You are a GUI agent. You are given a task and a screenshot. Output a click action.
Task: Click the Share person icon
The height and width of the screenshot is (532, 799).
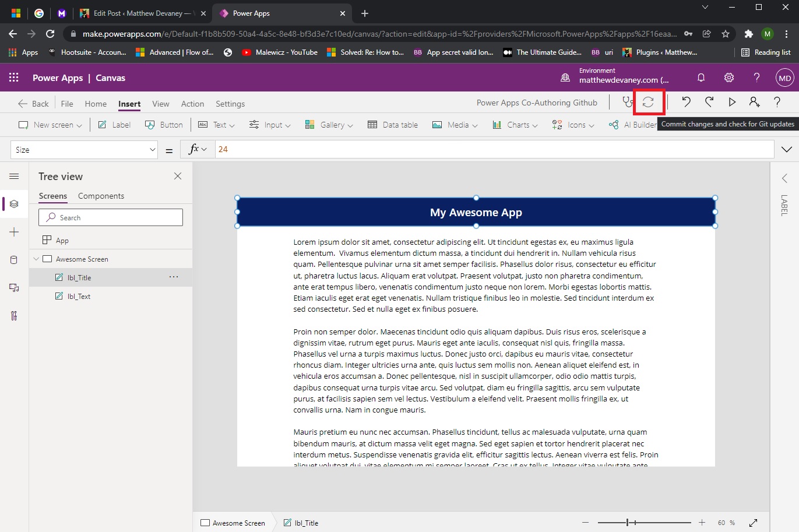click(x=754, y=102)
